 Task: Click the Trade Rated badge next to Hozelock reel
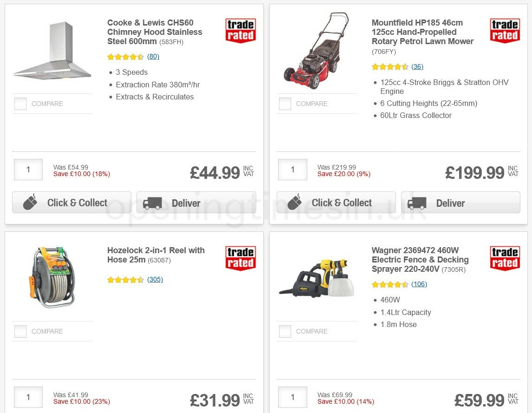pos(240,258)
